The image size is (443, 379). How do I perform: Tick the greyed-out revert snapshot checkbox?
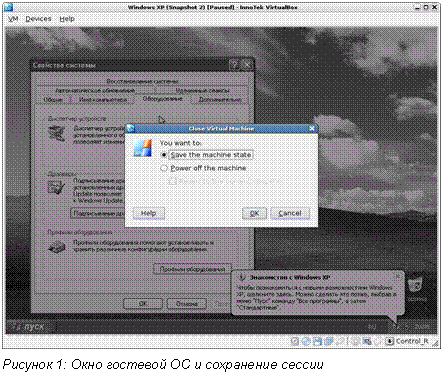click(172, 182)
